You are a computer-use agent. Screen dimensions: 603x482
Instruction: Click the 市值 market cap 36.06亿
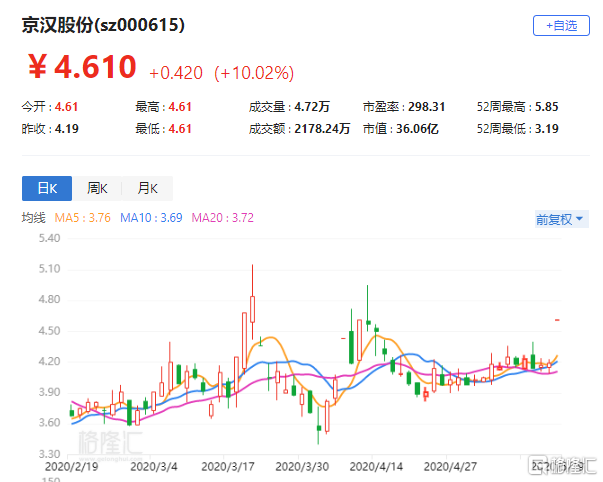point(417,128)
